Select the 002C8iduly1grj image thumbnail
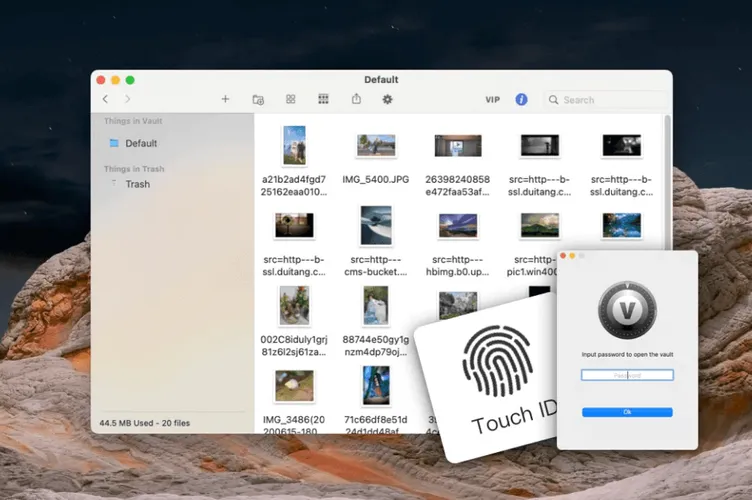752x500 pixels. pos(294,304)
